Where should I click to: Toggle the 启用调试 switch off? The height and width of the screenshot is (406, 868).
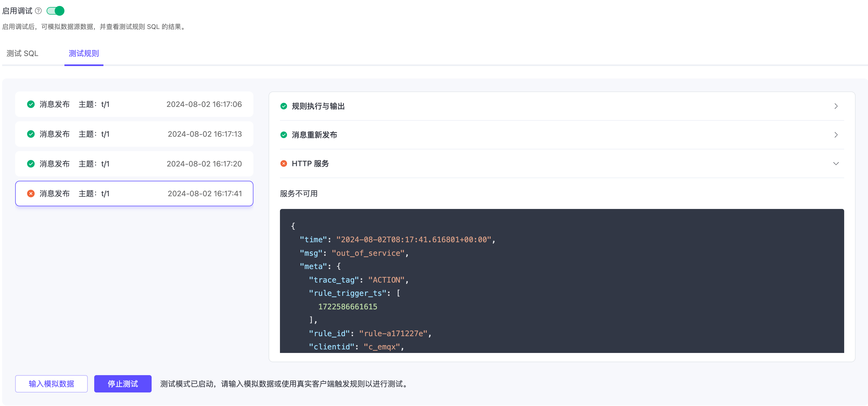(55, 11)
